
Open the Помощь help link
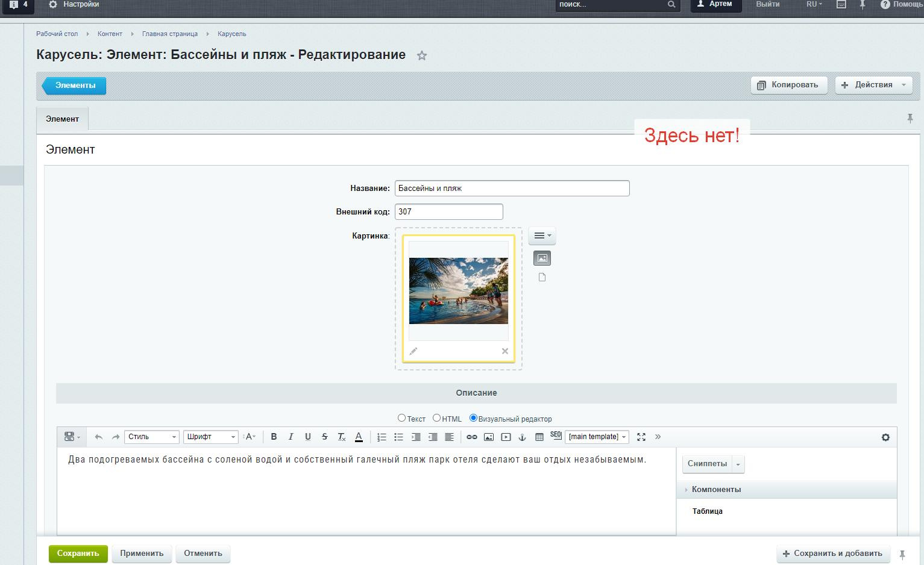pyautogui.click(x=902, y=4)
